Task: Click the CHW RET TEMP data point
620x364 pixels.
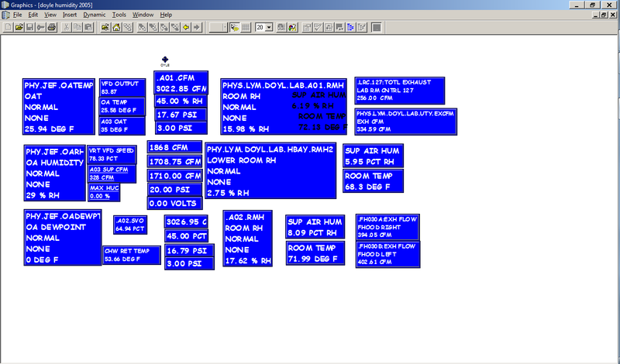Action: (132, 255)
